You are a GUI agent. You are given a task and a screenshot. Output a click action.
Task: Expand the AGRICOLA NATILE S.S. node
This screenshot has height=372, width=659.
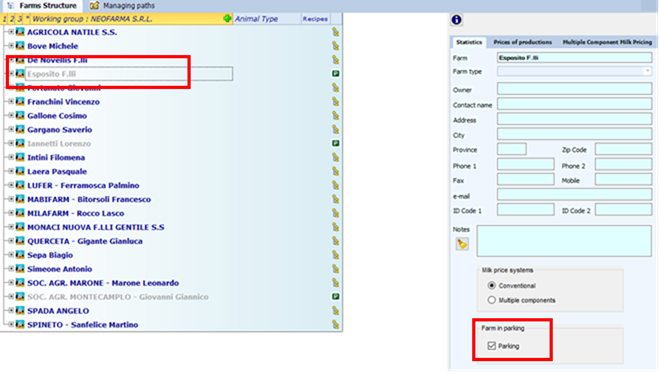pyautogui.click(x=11, y=32)
